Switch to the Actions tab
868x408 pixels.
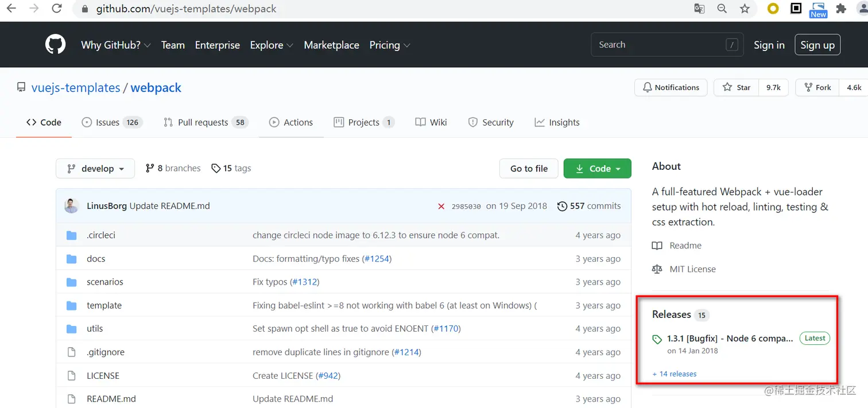(291, 122)
